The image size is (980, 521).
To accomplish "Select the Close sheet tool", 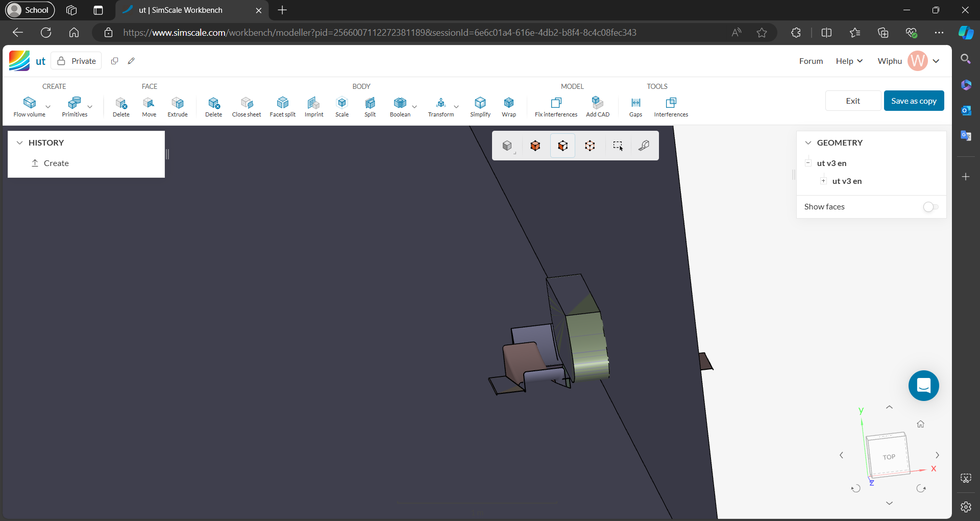I will pyautogui.click(x=247, y=106).
